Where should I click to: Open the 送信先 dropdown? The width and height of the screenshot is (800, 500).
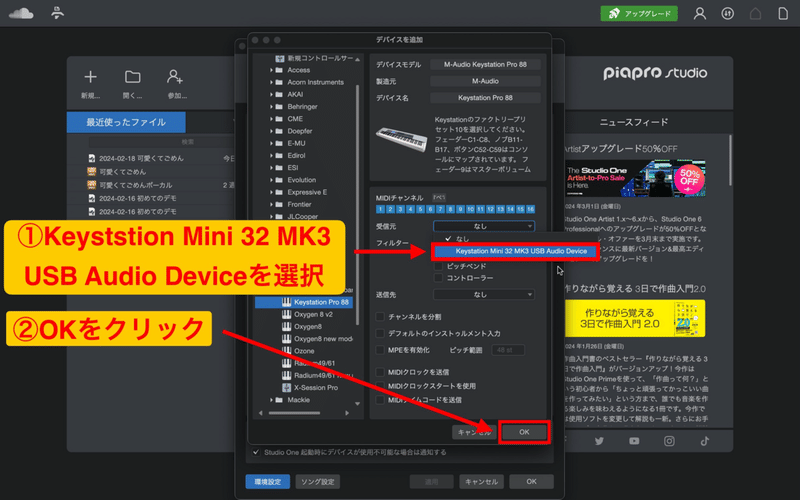tap(484, 294)
